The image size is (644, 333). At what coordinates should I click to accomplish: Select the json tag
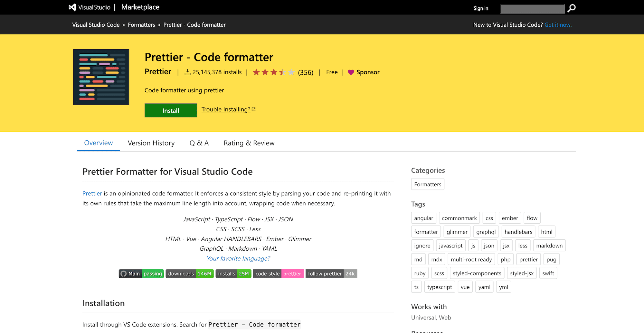click(489, 246)
